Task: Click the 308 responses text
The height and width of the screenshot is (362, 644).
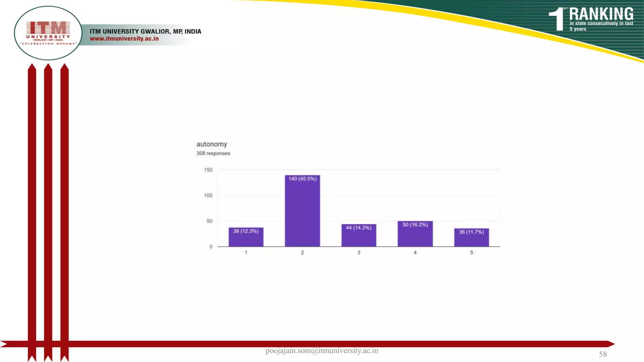Action: coord(213,153)
